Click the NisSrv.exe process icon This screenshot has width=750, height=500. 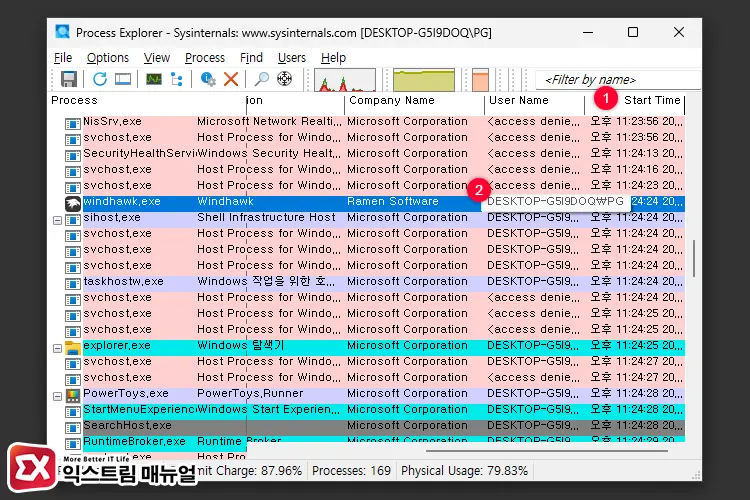[73, 123]
